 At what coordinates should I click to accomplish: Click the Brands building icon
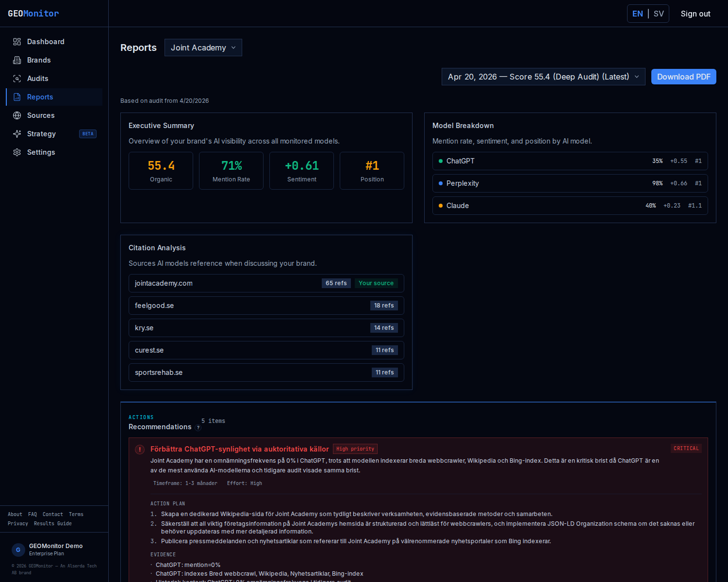tap(17, 60)
